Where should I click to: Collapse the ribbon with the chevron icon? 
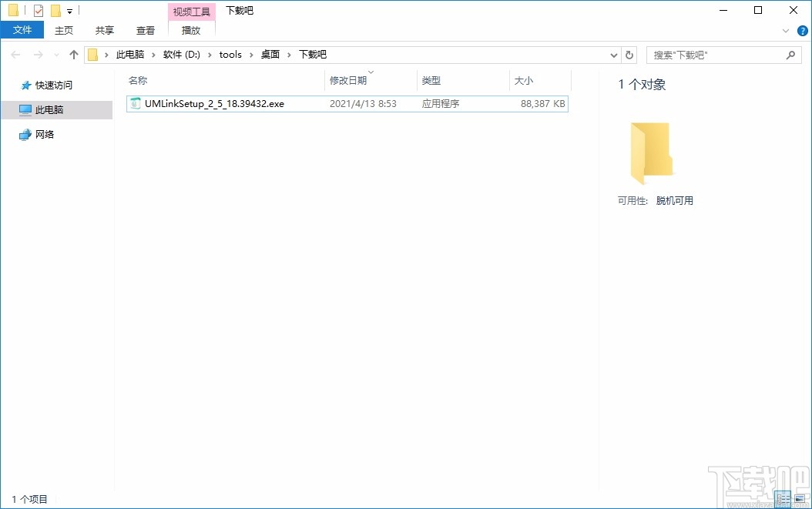(784, 30)
